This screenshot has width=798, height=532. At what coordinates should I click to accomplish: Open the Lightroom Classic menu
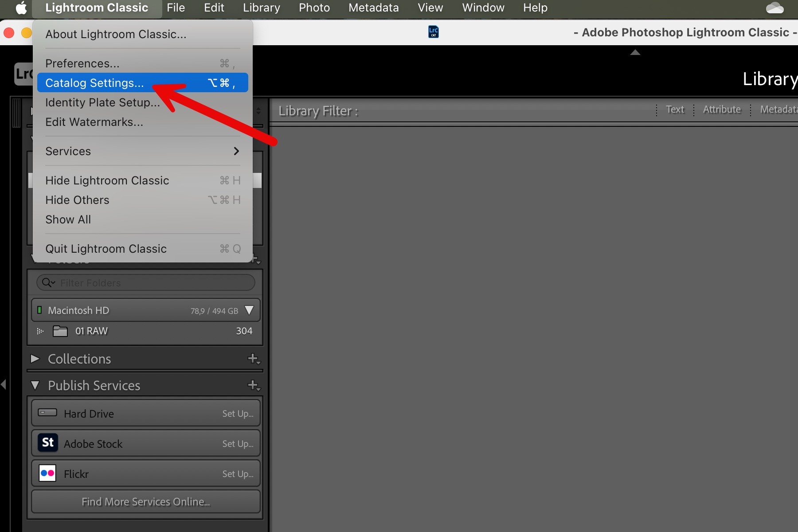tap(97, 8)
